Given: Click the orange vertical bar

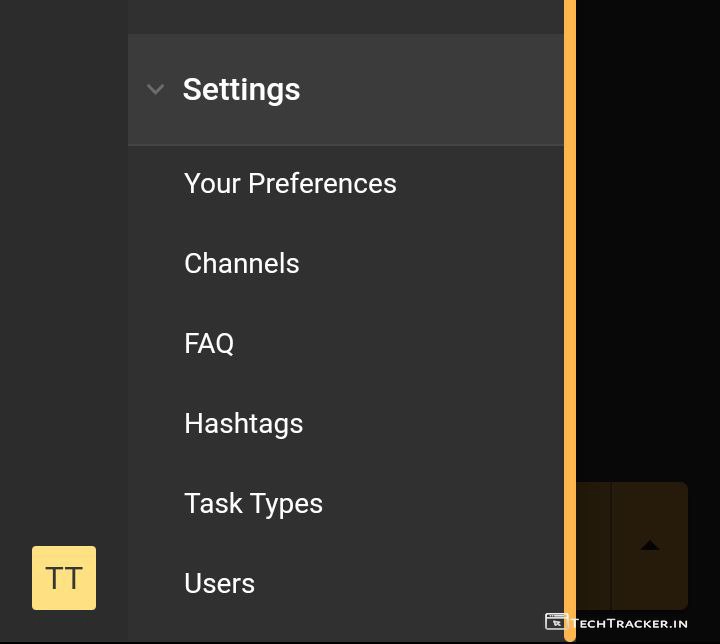Looking at the screenshot, I should (570, 300).
